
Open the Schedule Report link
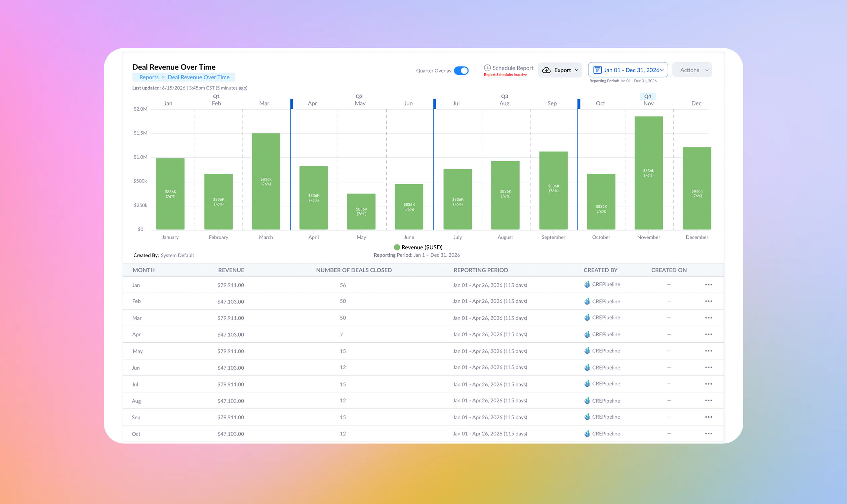click(513, 68)
